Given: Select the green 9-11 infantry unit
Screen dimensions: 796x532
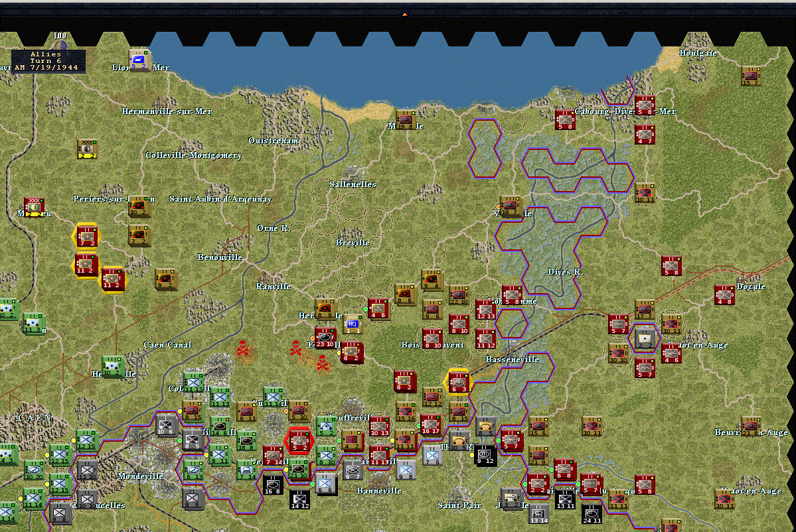Looking at the screenshot, I should pyautogui.click(x=220, y=455).
